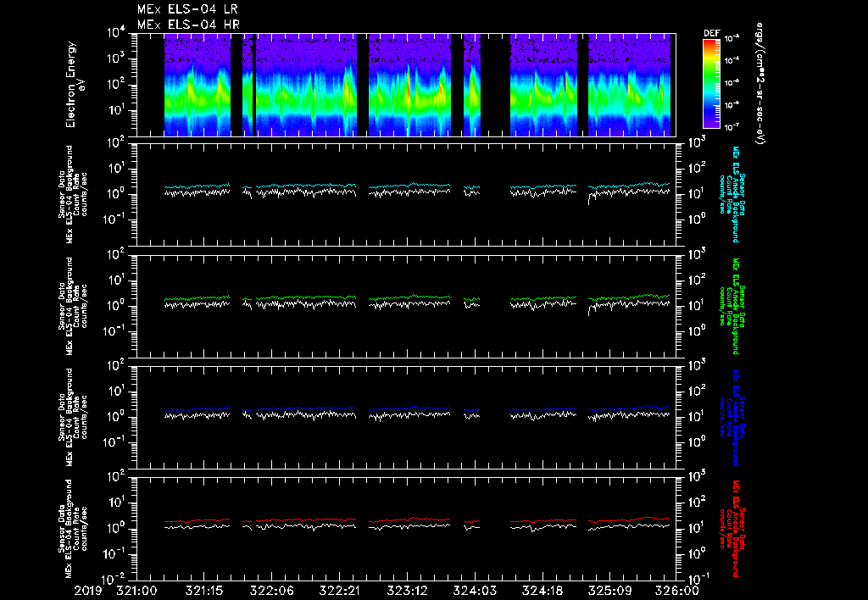Viewport: 868px width, 600px height.
Task: Click the 2019 year label
Action: point(86,590)
